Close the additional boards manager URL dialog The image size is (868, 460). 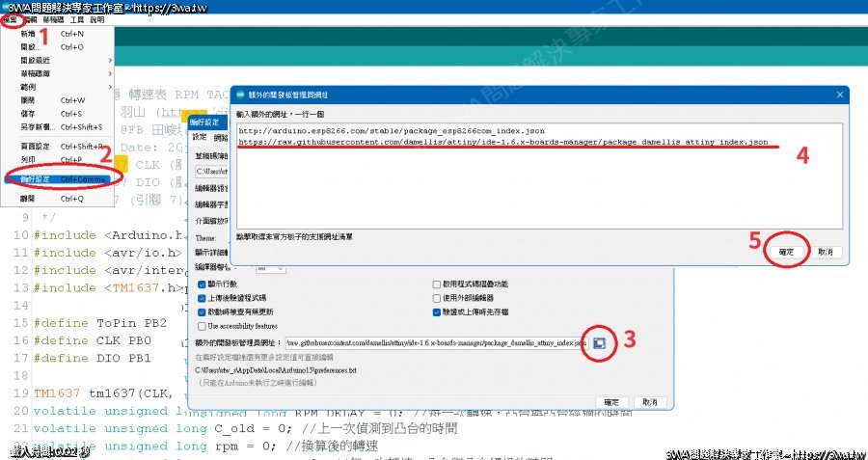[x=836, y=94]
